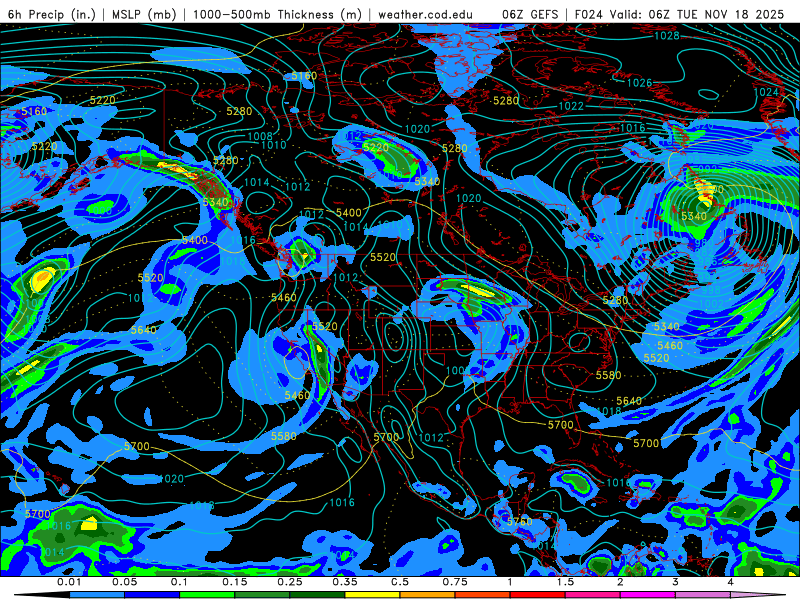Click the 1.5 legend scale value
The height and width of the screenshot is (600, 800).
tap(565, 582)
